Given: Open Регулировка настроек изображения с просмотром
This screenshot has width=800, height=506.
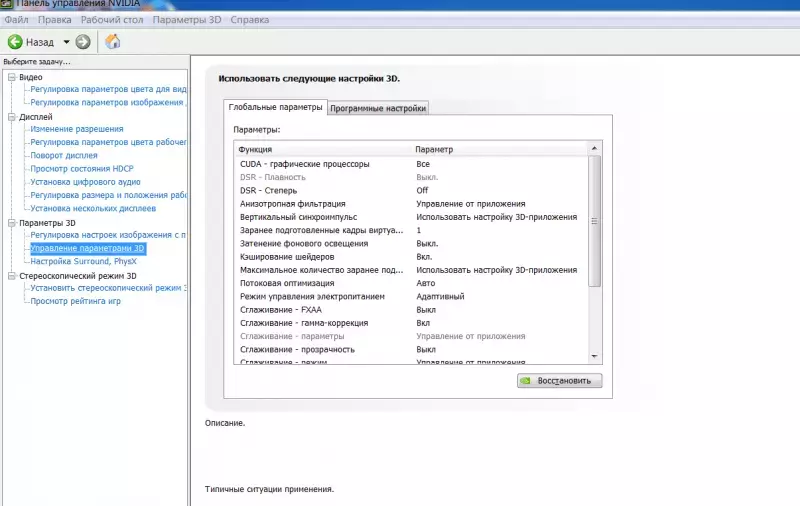Looking at the screenshot, I should point(108,235).
